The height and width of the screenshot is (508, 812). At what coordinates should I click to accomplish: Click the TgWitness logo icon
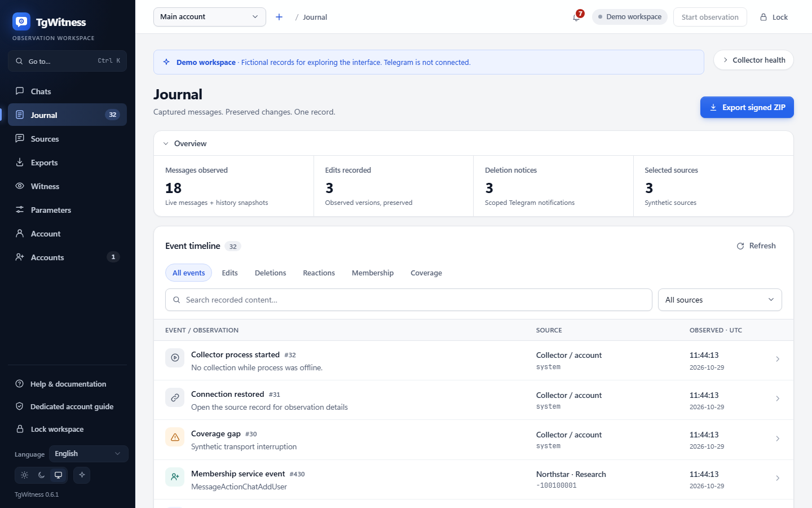coord(21,21)
